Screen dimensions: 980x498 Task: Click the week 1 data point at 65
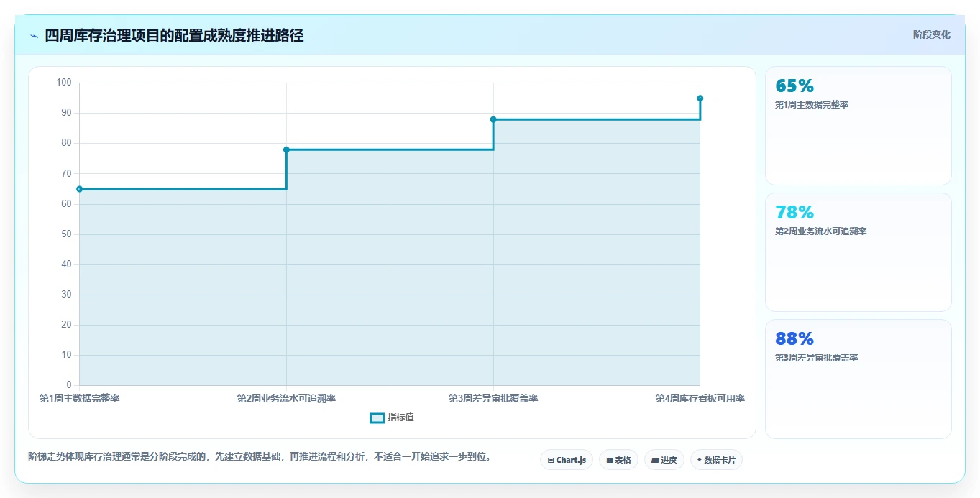click(79, 189)
